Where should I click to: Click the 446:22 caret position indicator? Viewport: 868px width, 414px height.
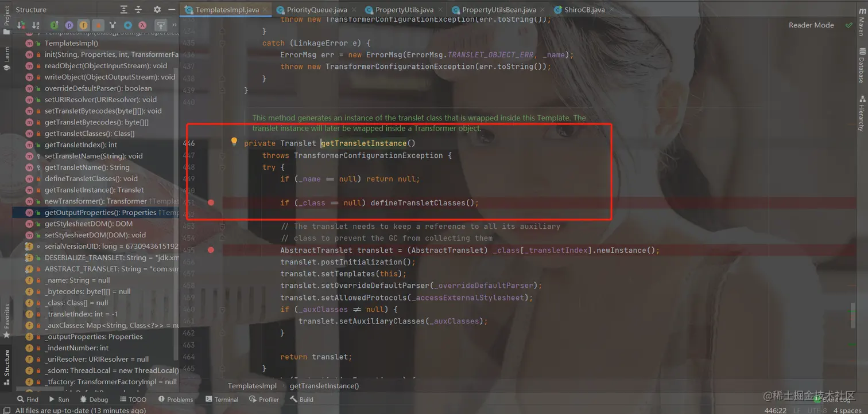coord(776,411)
